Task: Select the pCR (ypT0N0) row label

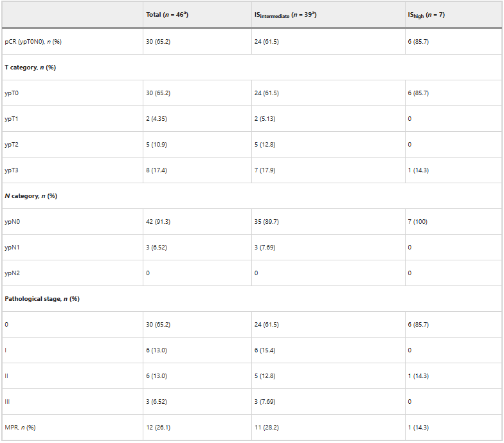Action: (33, 42)
